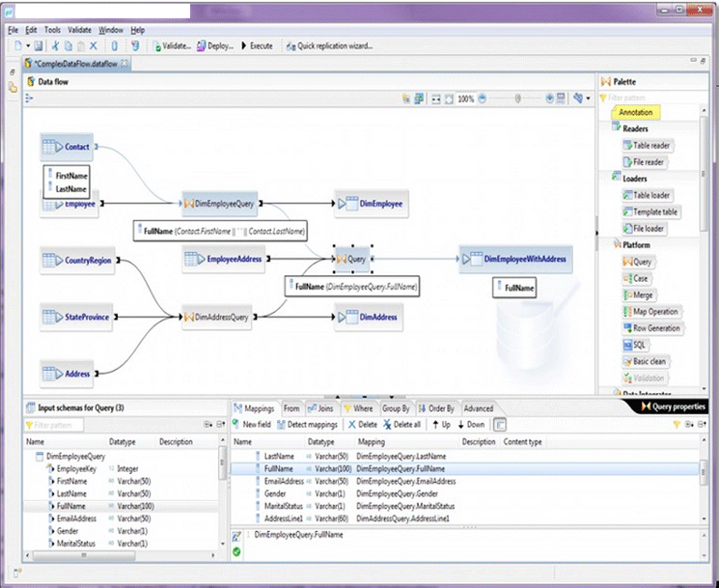Open the layout options dropdown arrow
Viewport: 719px width, 588px height.
click(589, 98)
